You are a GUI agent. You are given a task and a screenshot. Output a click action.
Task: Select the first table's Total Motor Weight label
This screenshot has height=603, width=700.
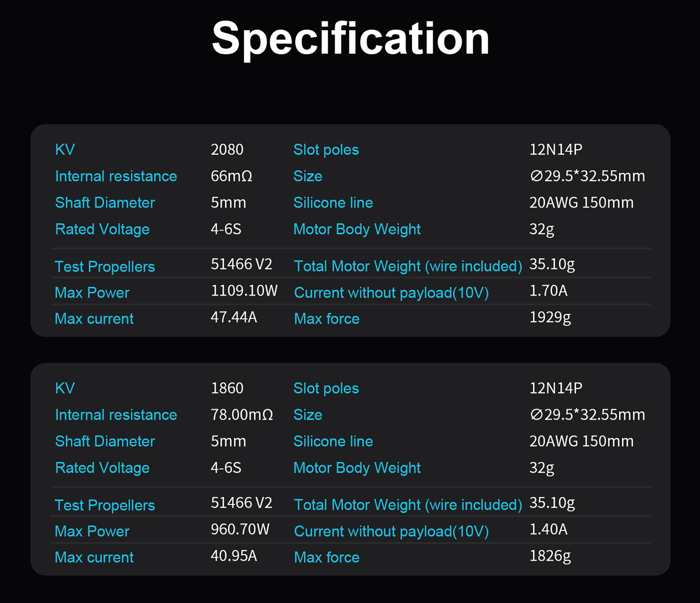click(x=408, y=267)
